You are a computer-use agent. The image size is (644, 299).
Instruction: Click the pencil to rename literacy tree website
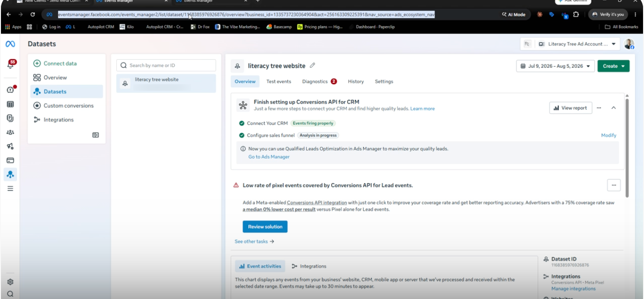[312, 66]
